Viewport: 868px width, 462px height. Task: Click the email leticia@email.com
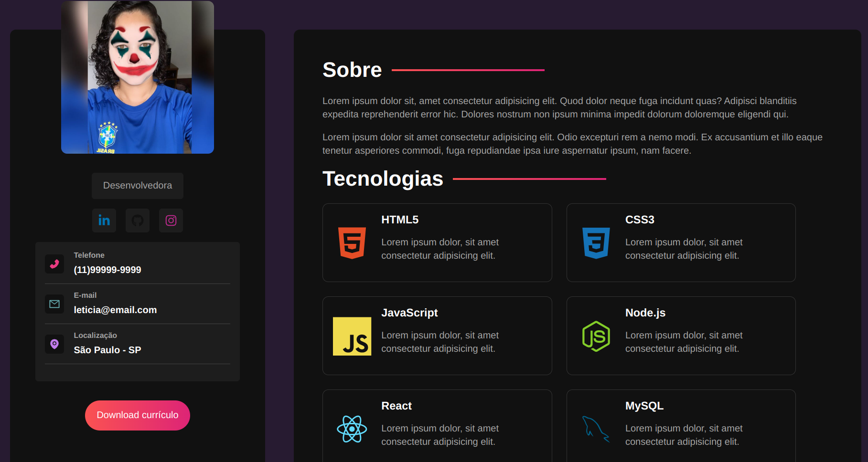tap(115, 310)
